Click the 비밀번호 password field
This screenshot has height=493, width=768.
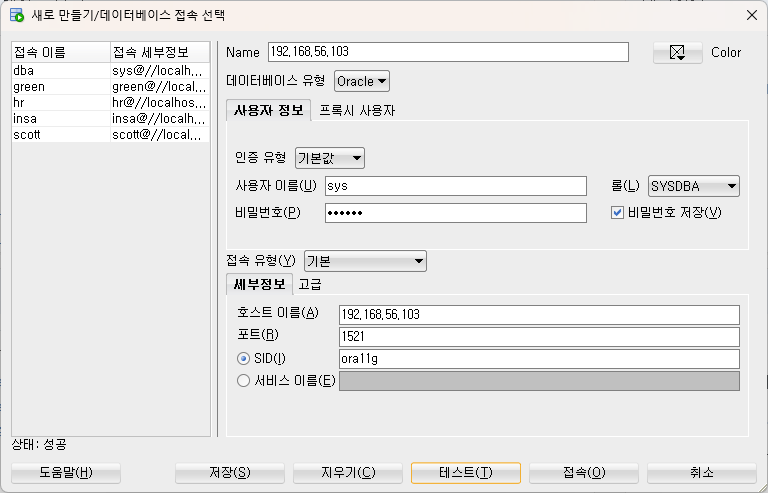click(456, 213)
